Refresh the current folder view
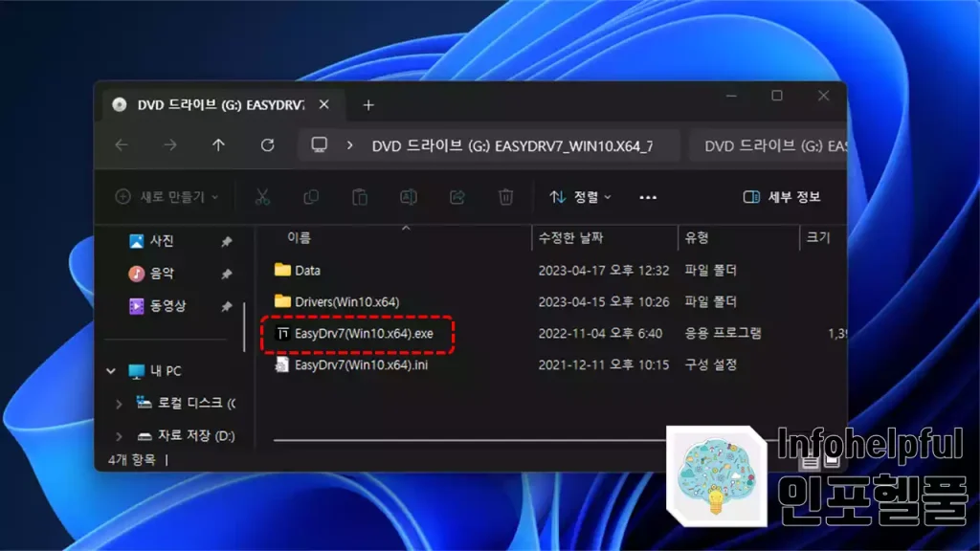The image size is (980, 551). 268,145
